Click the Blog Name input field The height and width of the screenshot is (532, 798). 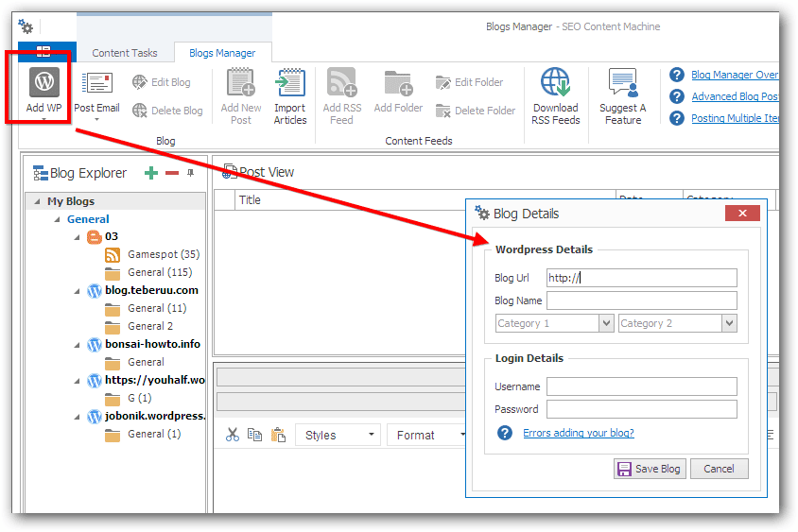coord(641,300)
